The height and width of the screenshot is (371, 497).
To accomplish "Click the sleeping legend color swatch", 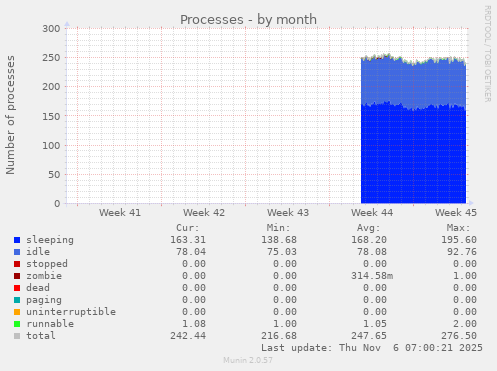I will click(x=17, y=240).
